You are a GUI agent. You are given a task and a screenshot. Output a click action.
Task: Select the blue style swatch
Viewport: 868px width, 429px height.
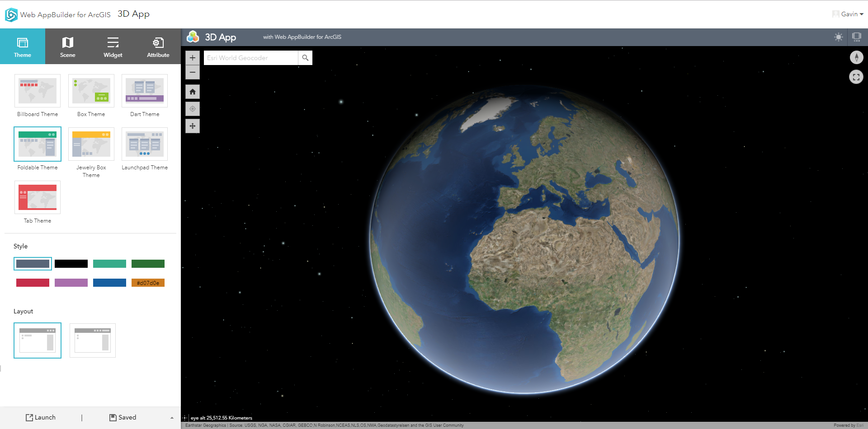[x=110, y=283]
